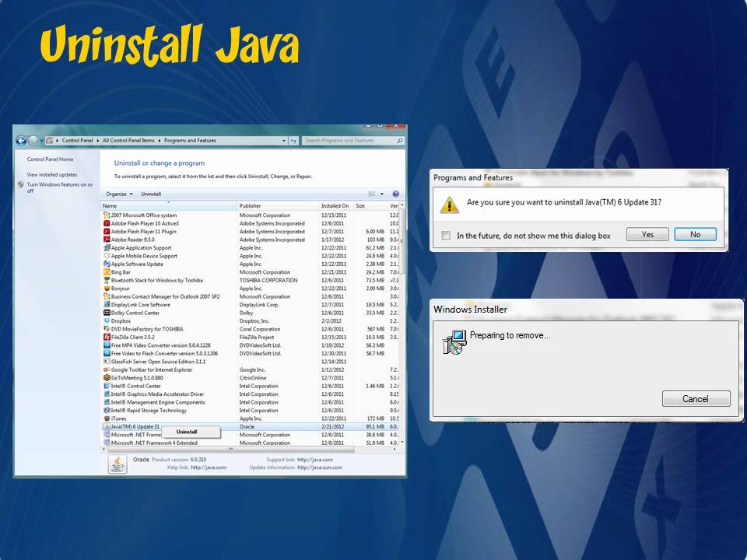Select Free MP4 Video Converter row
This screenshot has width=747, height=560.
pos(250,345)
